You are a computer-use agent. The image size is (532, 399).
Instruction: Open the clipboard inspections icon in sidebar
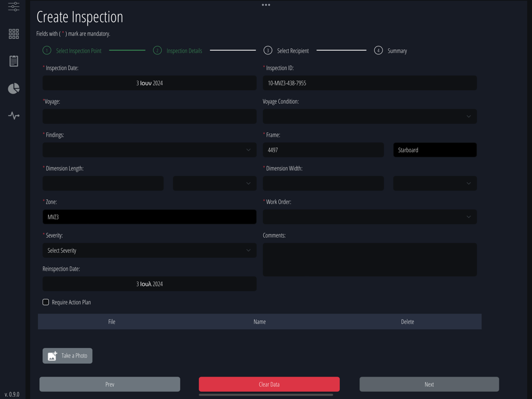pyautogui.click(x=13, y=61)
